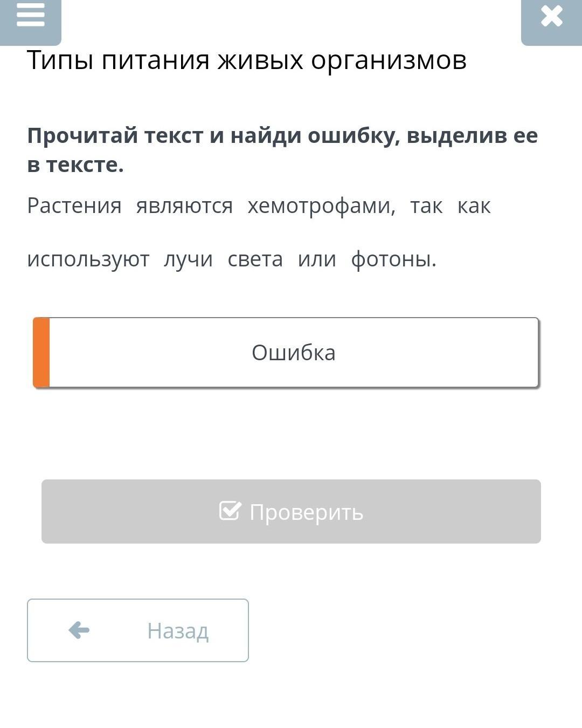Go back with Назад button
The image size is (582, 728).
pyautogui.click(x=138, y=630)
